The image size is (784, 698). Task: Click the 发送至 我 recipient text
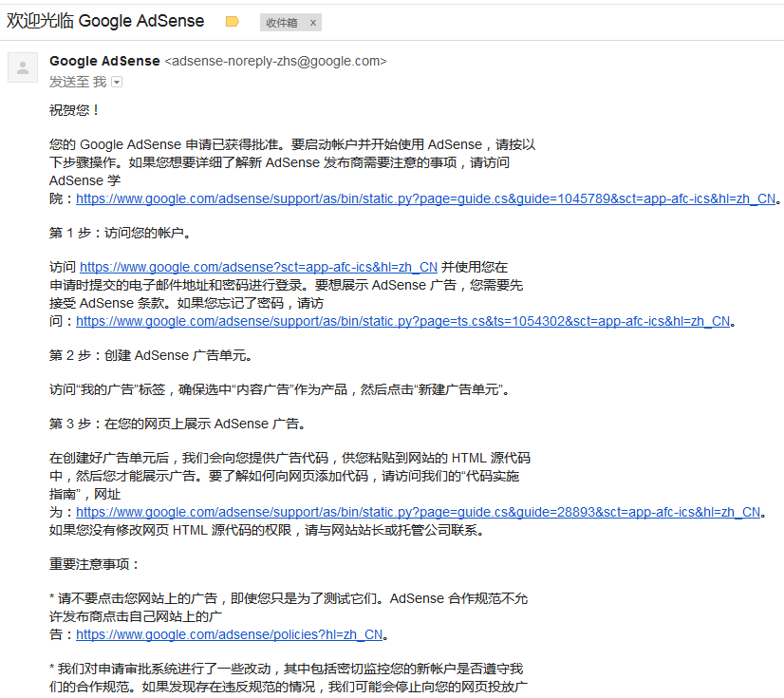point(78,82)
